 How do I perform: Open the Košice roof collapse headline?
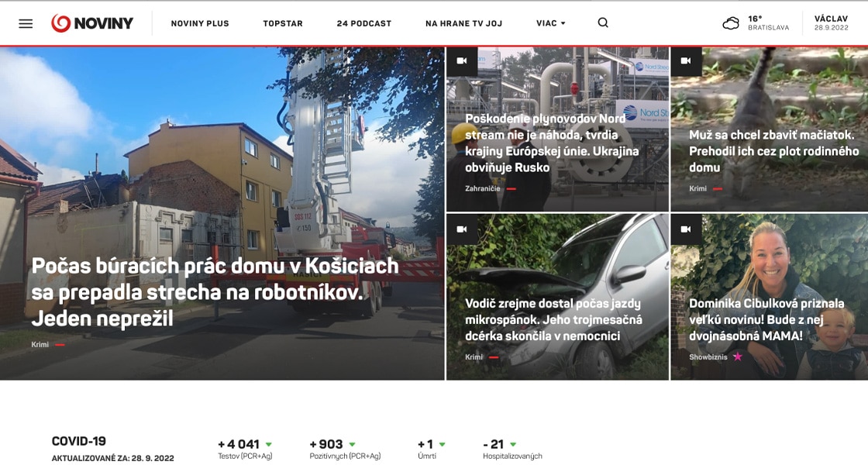click(x=215, y=292)
